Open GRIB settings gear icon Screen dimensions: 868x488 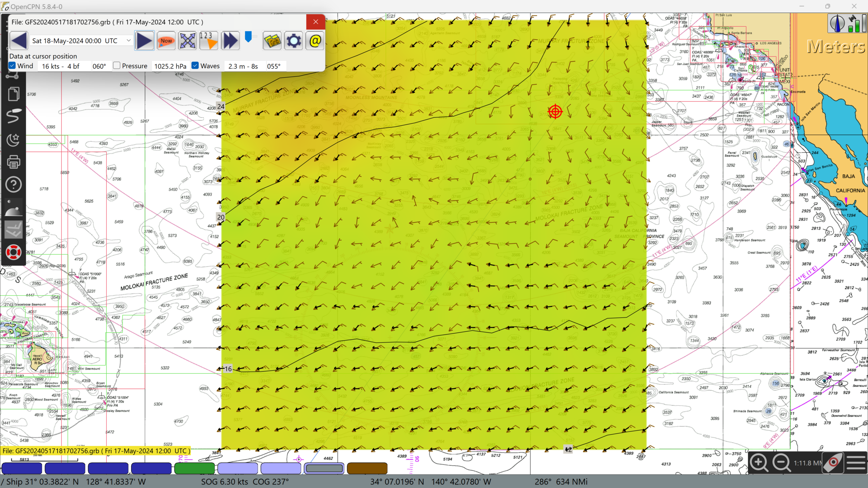click(x=294, y=41)
